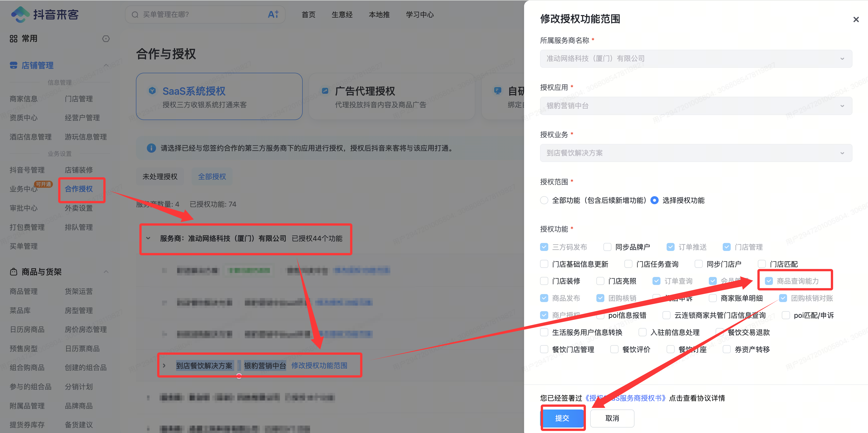Viewport: 868px width, 433px height.
Task: Open 合作授权 in the sidebar
Action: point(79,189)
